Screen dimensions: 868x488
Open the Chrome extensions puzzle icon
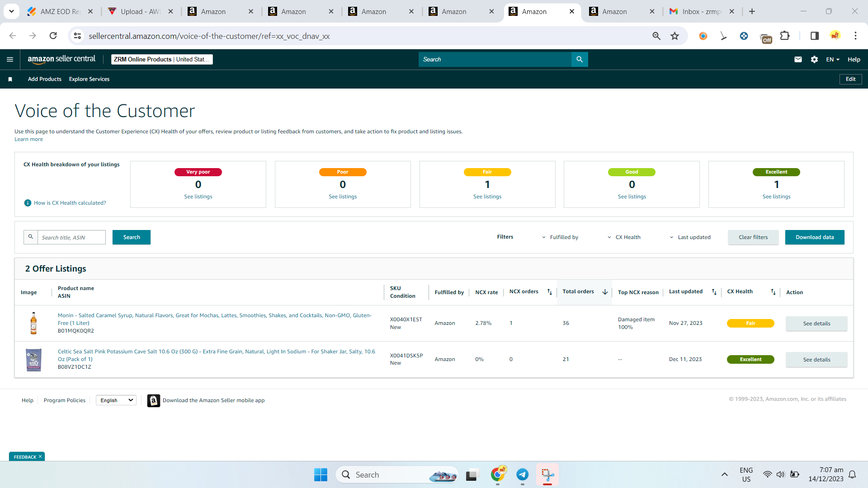pyautogui.click(x=785, y=36)
